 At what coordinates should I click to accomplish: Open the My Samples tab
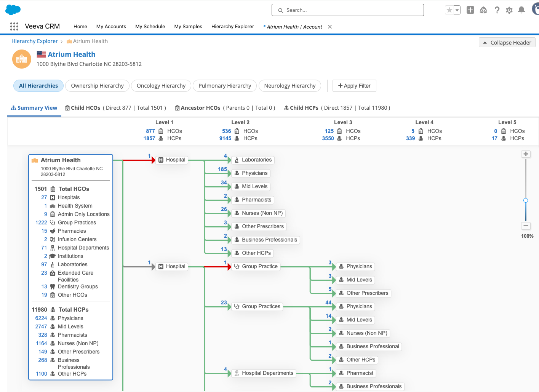coord(188,27)
